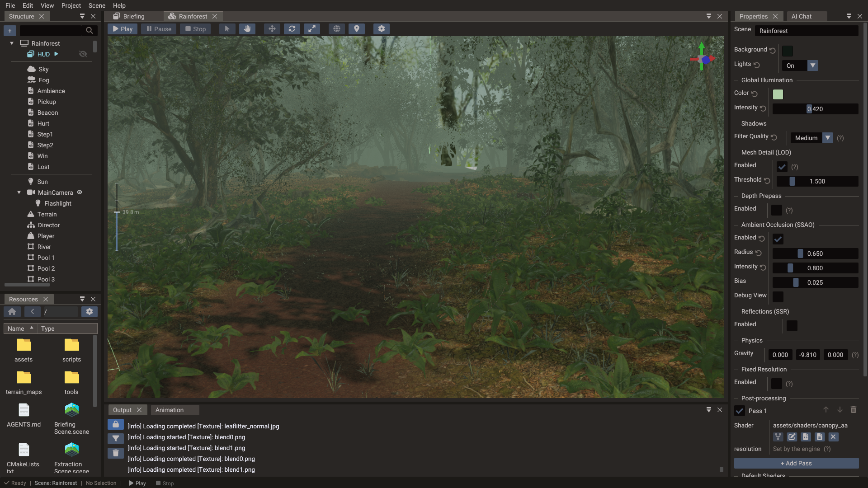The height and width of the screenshot is (488, 868).
Task: Open viewport settings gear
Action: 382,29
